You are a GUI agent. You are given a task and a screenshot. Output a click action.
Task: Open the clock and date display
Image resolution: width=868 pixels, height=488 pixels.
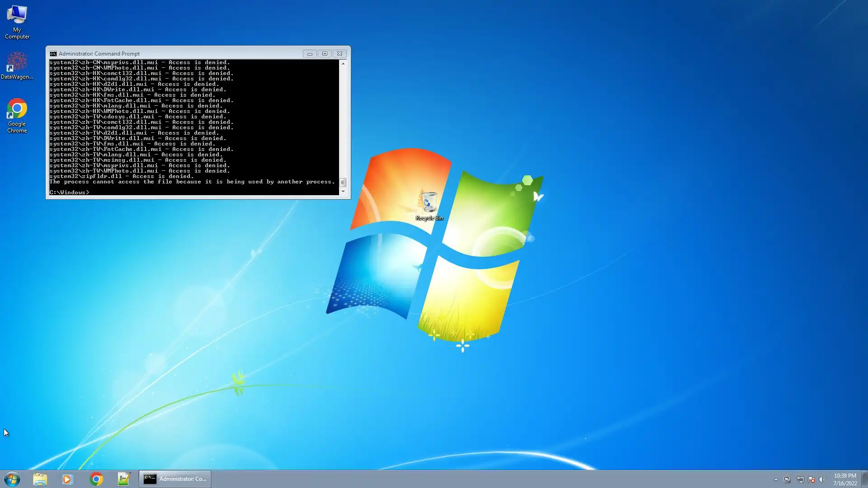pos(844,479)
